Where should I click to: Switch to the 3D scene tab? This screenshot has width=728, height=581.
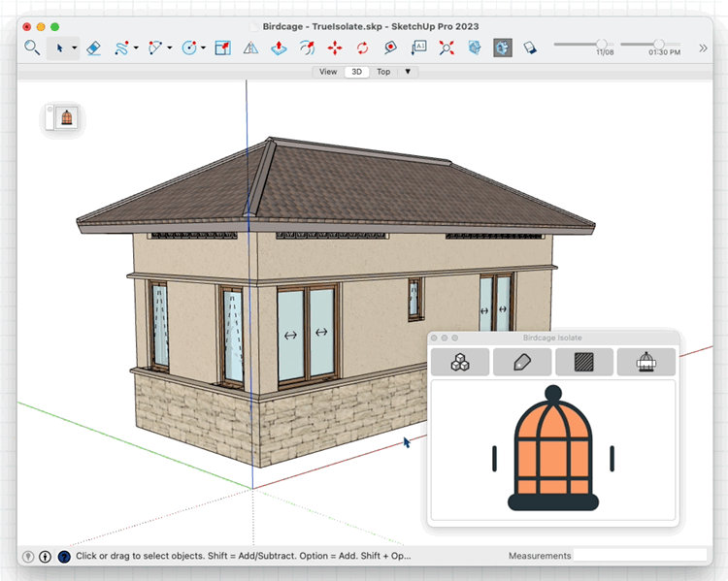356,72
